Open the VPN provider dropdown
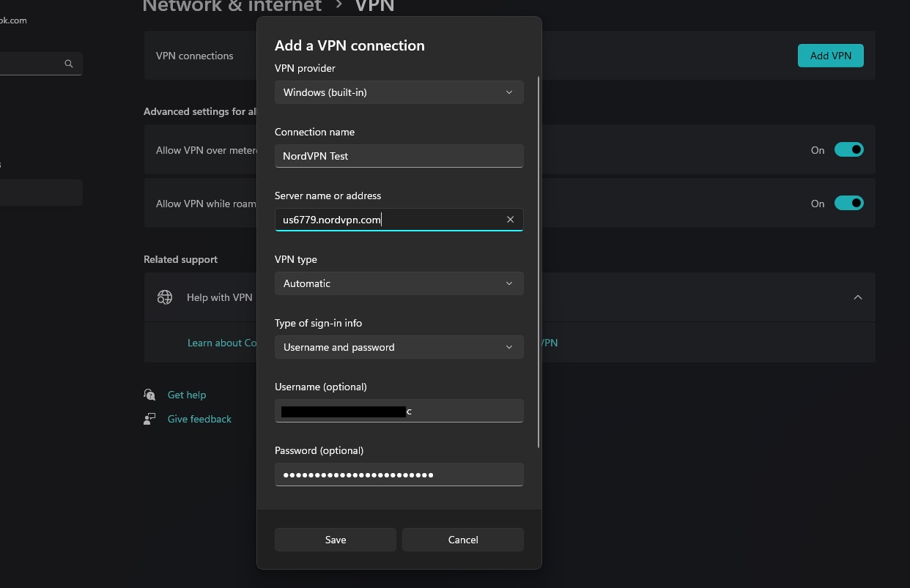The image size is (910, 588). click(399, 92)
